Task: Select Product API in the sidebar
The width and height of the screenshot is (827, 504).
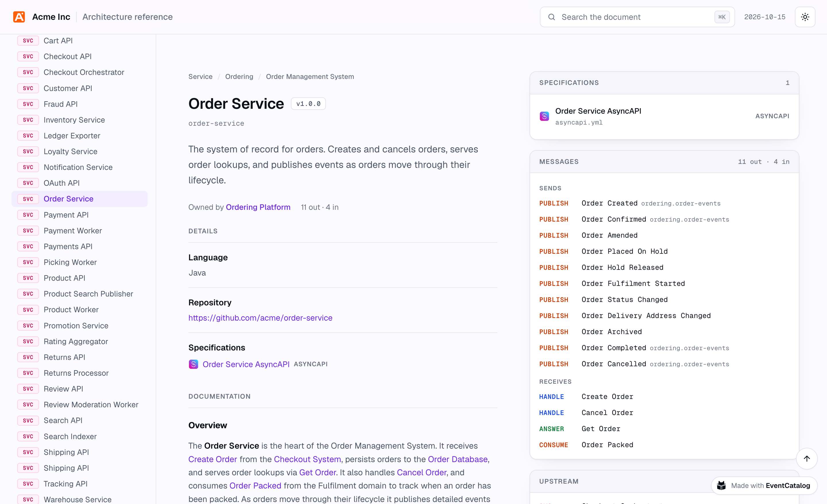Action: pos(79,278)
